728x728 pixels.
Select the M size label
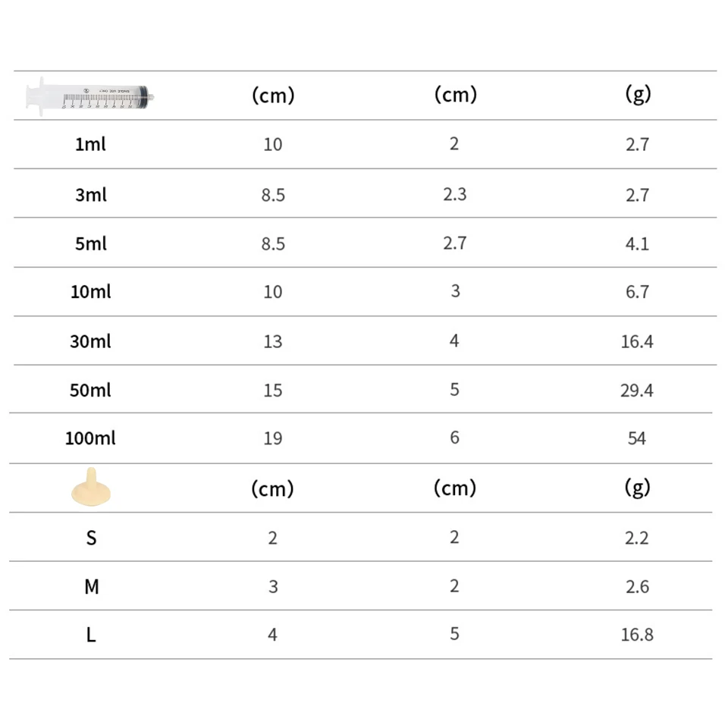click(91, 586)
